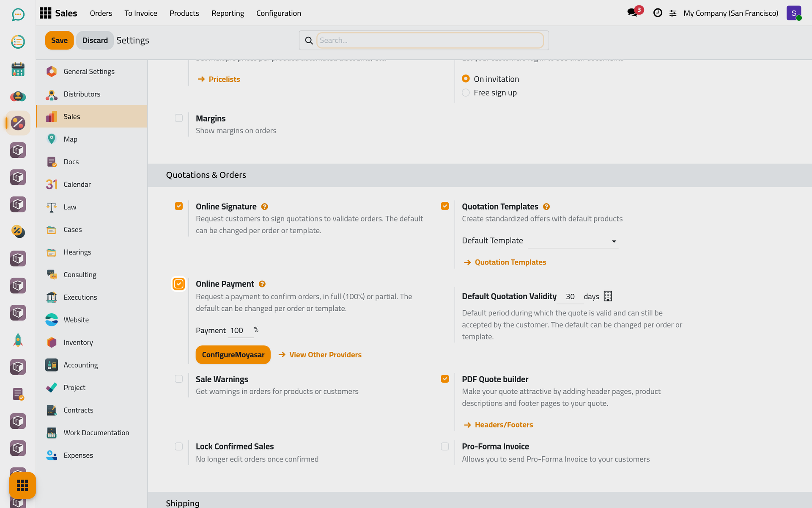This screenshot has width=812, height=508.
Task: Click the search magnifier icon
Action: [x=309, y=40]
